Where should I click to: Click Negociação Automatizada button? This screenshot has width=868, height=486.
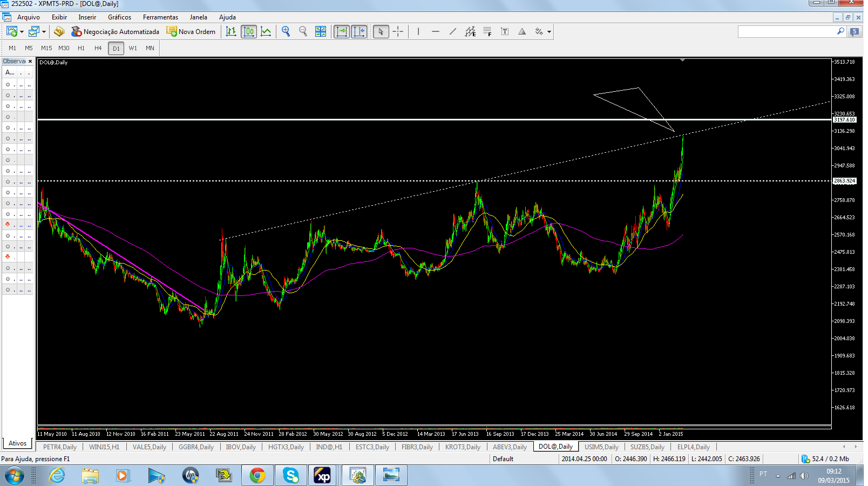tap(116, 31)
